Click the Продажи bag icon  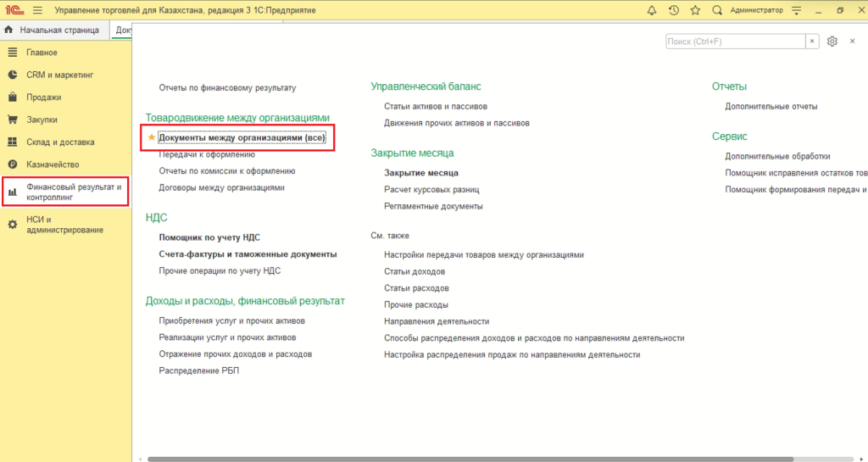click(x=12, y=97)
